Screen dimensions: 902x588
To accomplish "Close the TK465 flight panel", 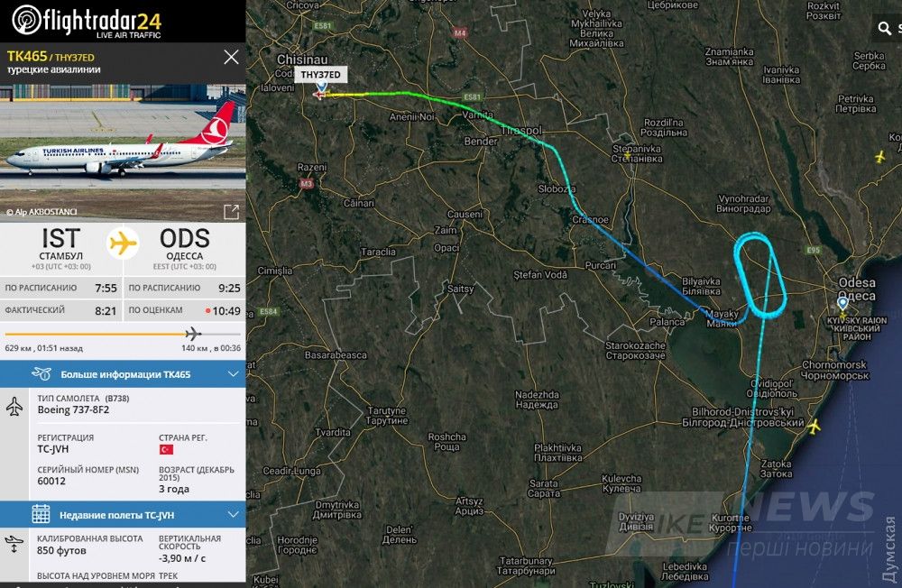I will (231, 57).
